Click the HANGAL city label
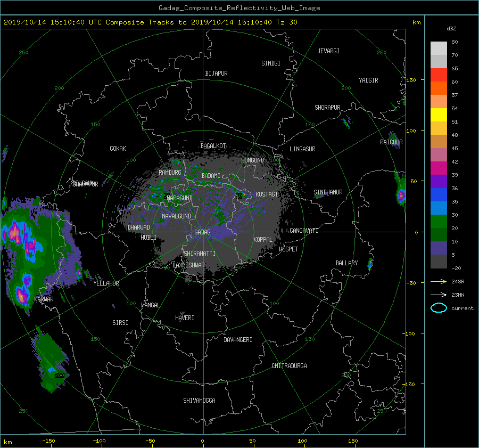Image resolution: width=479 pixels, height=448 pixels. [150, 305]
